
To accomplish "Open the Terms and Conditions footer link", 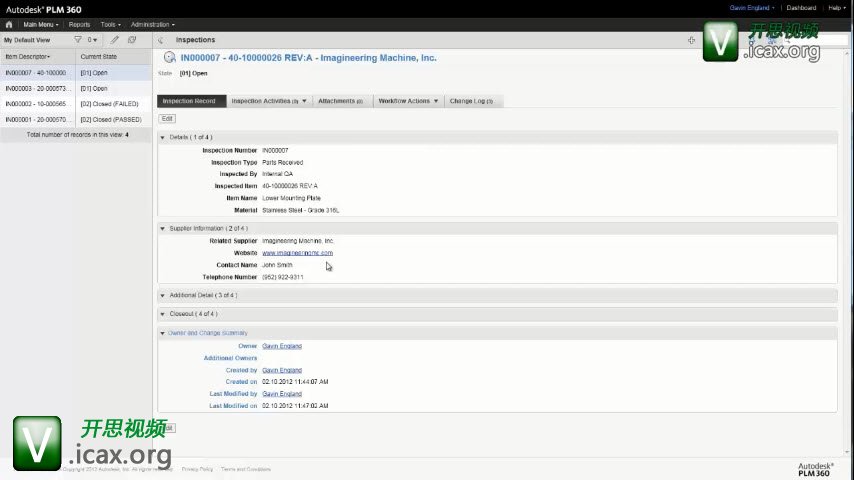I will point(246,469).
